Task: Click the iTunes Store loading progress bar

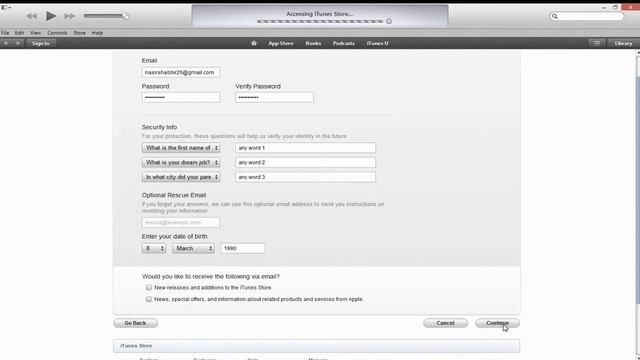Action: coord(320,21)
